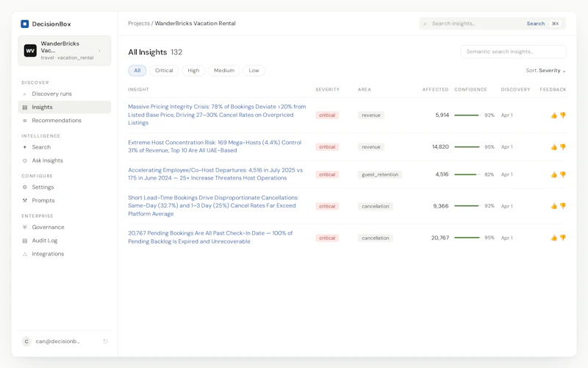Thumbs down the Massive Pricing Integrity Crisis insight

click(x=563, y=116)
